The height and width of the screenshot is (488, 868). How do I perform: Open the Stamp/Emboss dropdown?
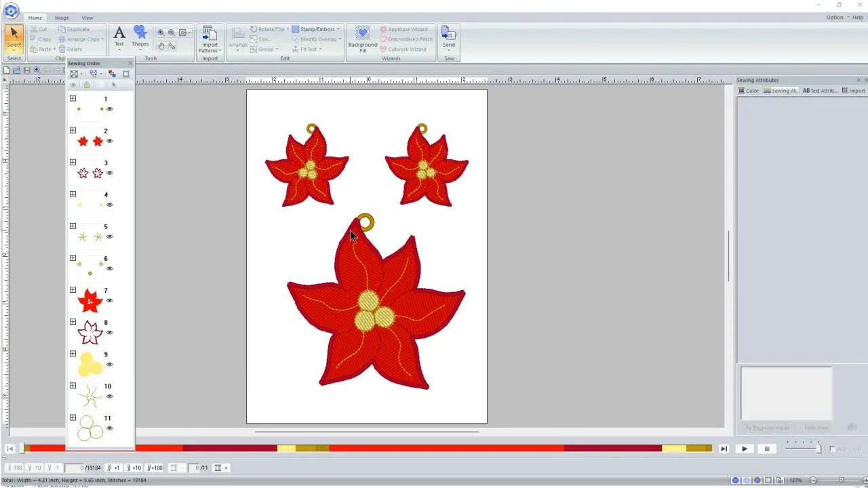coord(316,29)
